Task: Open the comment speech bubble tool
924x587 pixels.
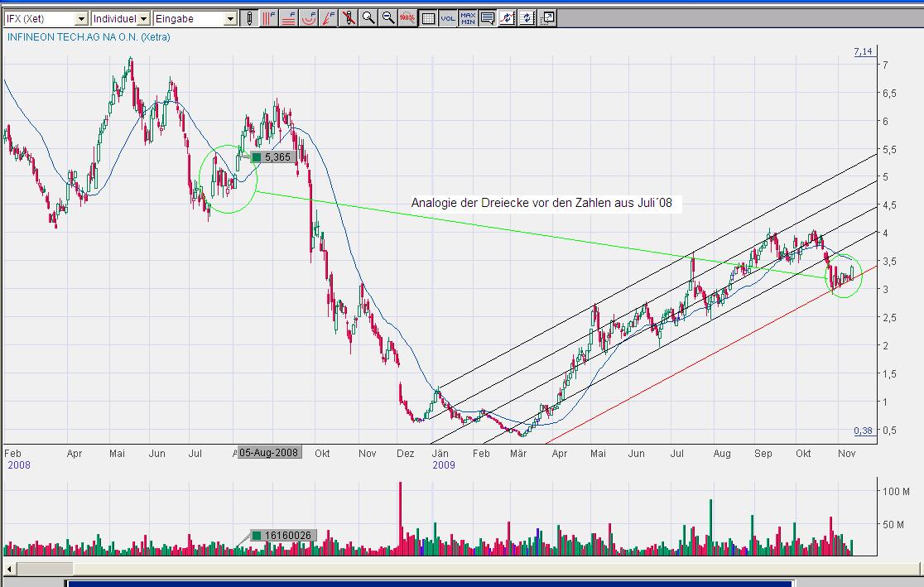Action: tap(488, 18)
